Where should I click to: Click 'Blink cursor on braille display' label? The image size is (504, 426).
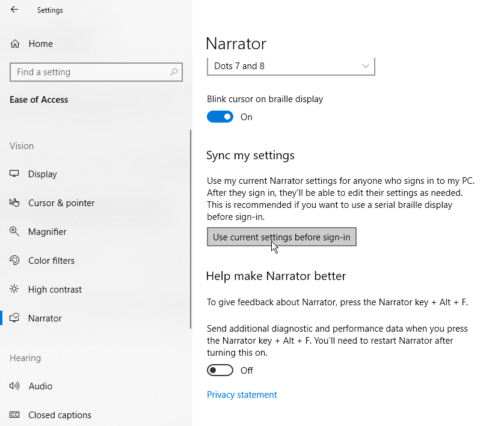(265, 99)
